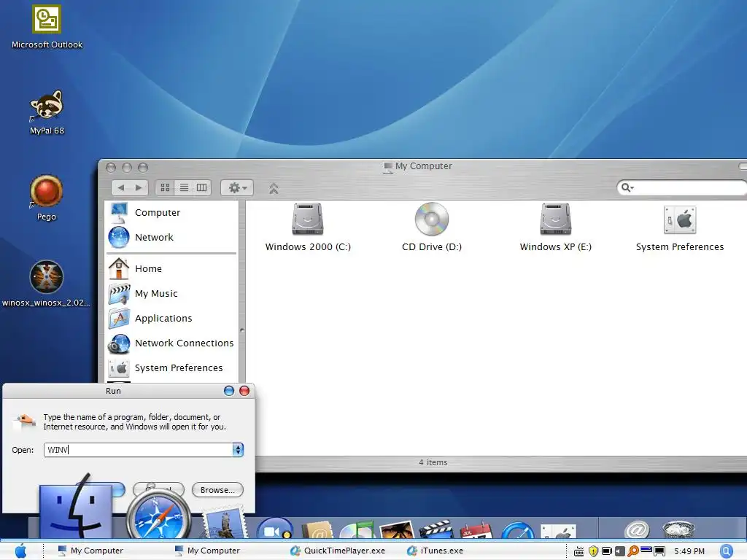The height and width of the screenshot is (560, 747).
Task: Open search magnifier options dropdown
Action: coord(627,187)
